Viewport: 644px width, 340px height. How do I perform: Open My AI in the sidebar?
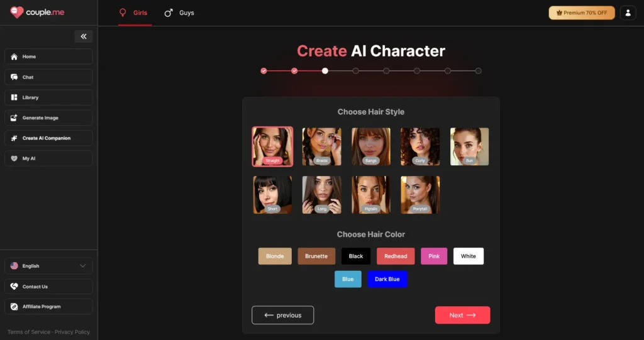[x=48, y=158]
